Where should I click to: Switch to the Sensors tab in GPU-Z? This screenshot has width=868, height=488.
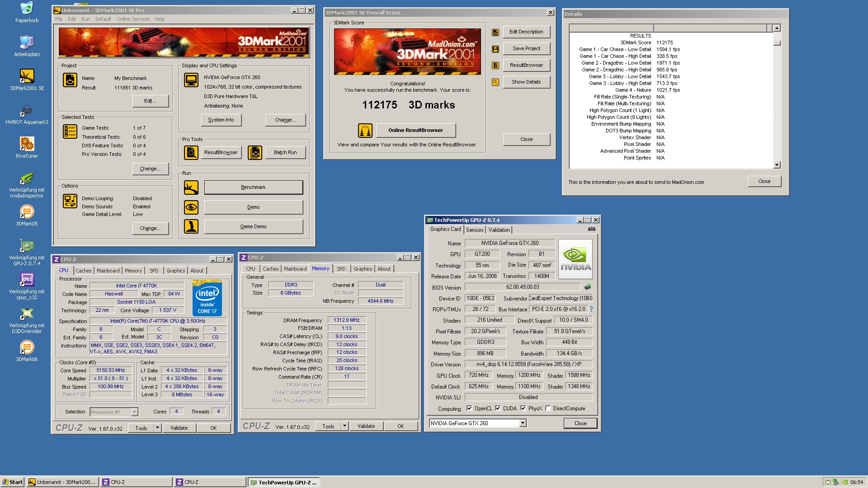click(475, 230)
